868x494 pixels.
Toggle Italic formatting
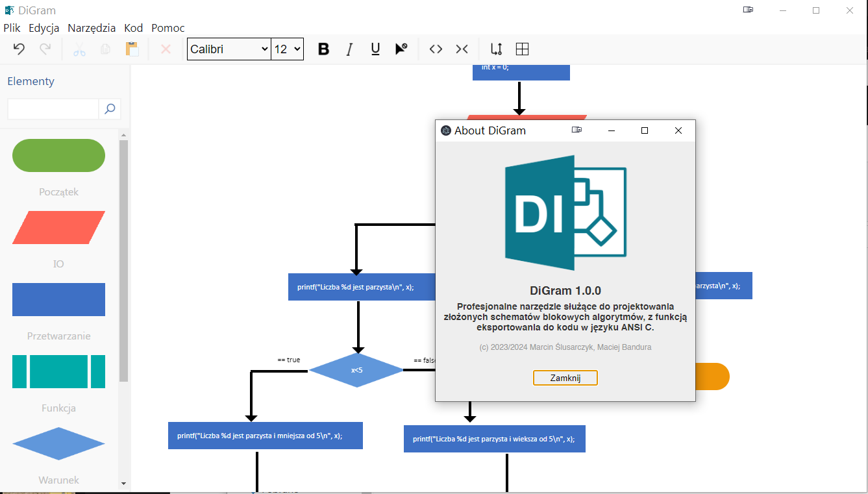349,49
